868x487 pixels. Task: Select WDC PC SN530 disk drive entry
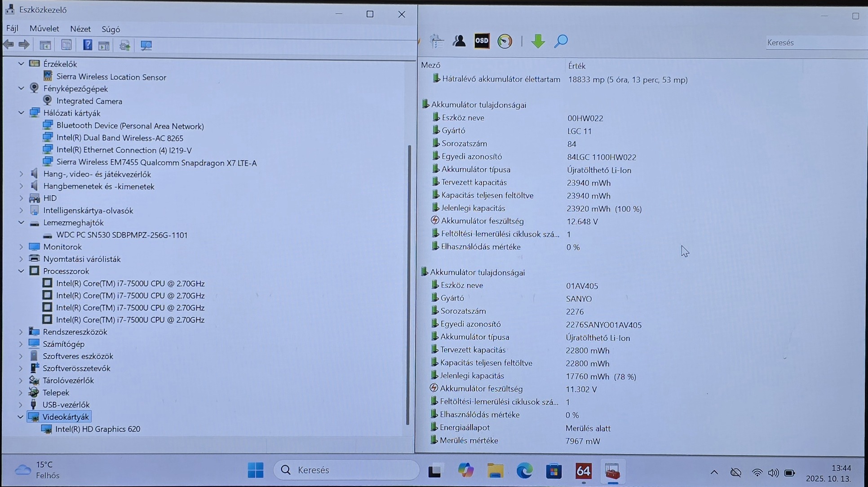[x=122, y=235]
